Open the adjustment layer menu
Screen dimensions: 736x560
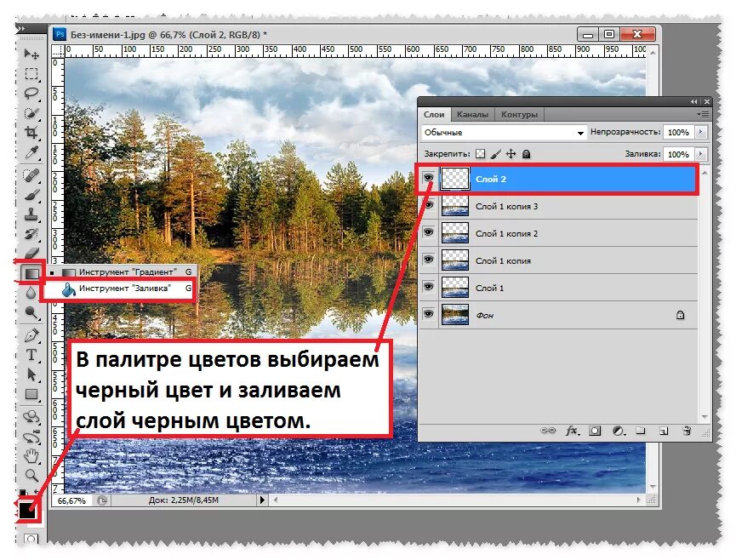coord(619,431)
